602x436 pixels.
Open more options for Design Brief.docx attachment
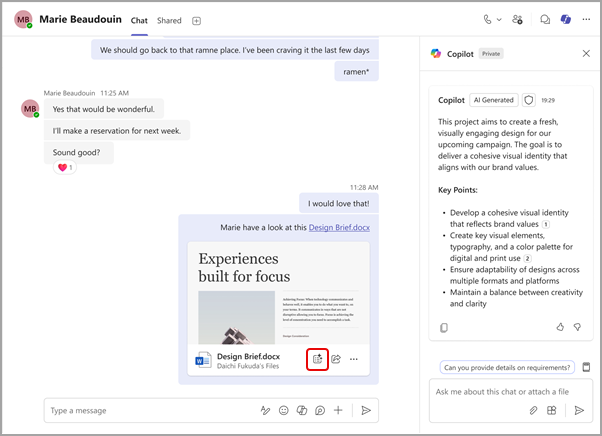click(354, 359)
